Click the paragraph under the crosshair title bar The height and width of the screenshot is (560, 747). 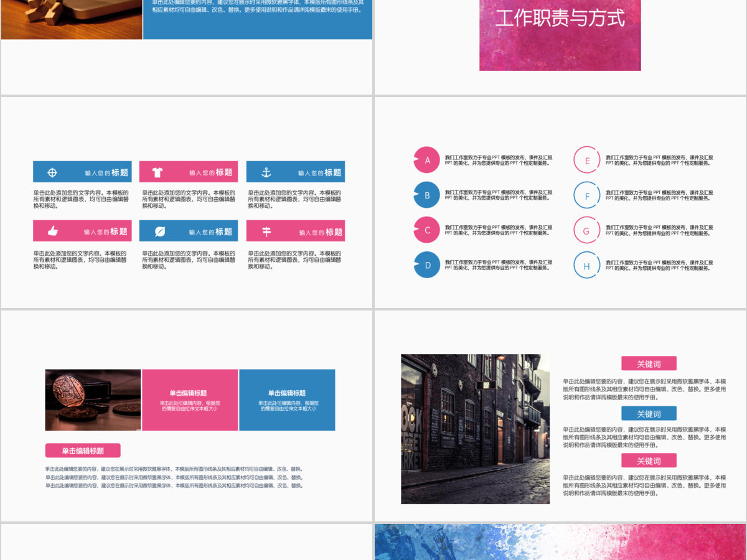[81, 199]
